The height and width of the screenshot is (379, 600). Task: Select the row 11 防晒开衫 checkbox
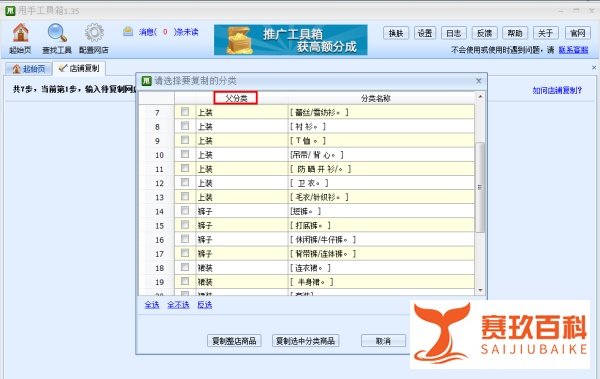(x=185, y=168)
